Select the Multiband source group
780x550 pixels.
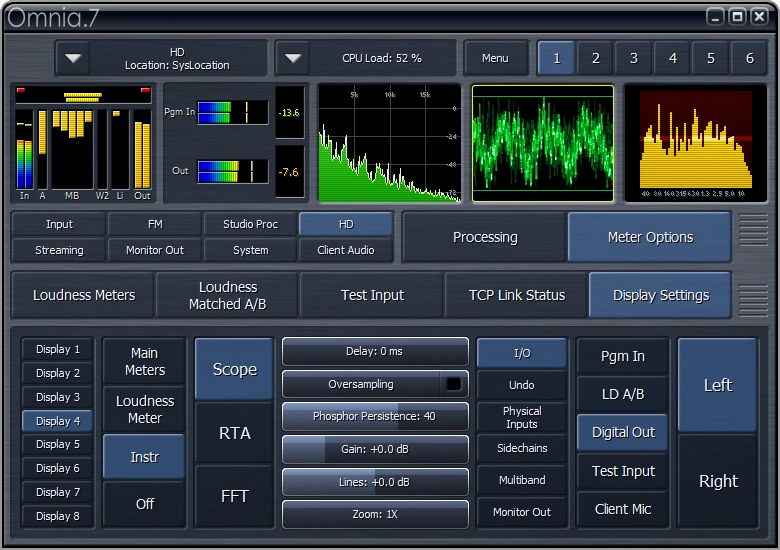pyautogui.click(x=522, y=480)
